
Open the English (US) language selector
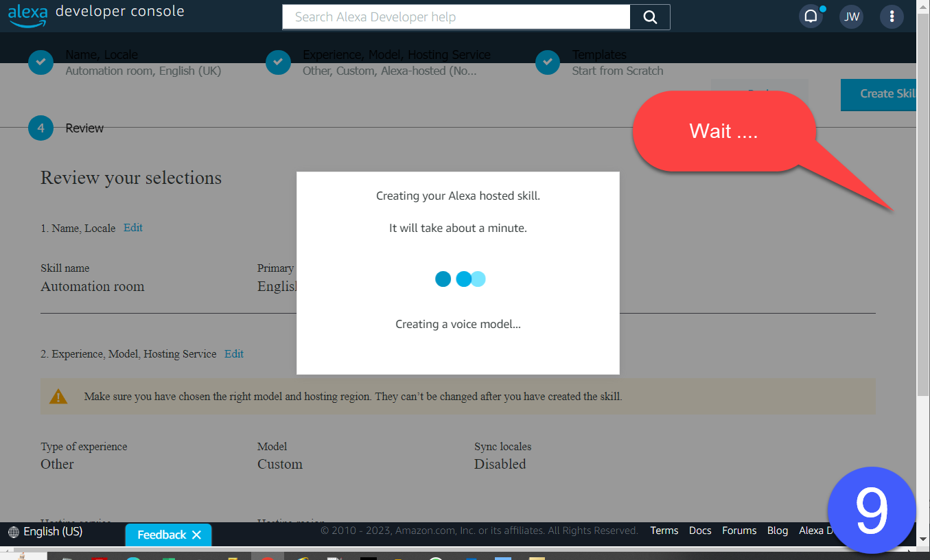[45, 532]
